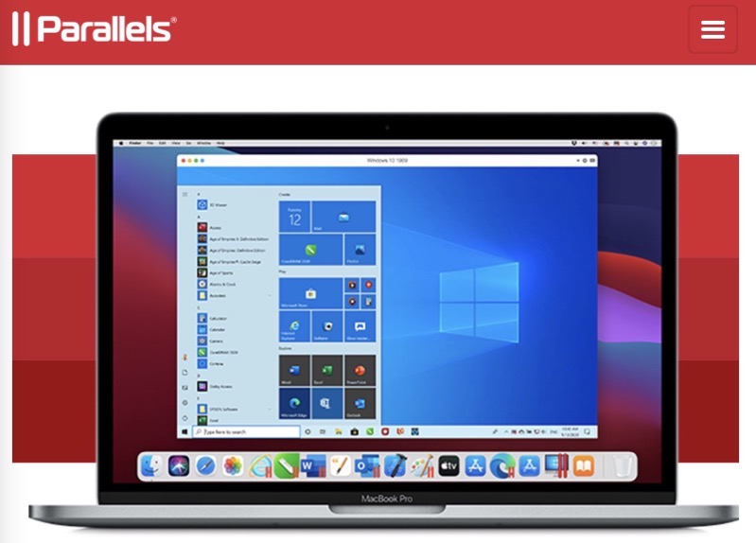This screenshot has height=543, width=756.
Task: Open Microsoft Store on Windows taskbar
Action: [x=354, y=431]
